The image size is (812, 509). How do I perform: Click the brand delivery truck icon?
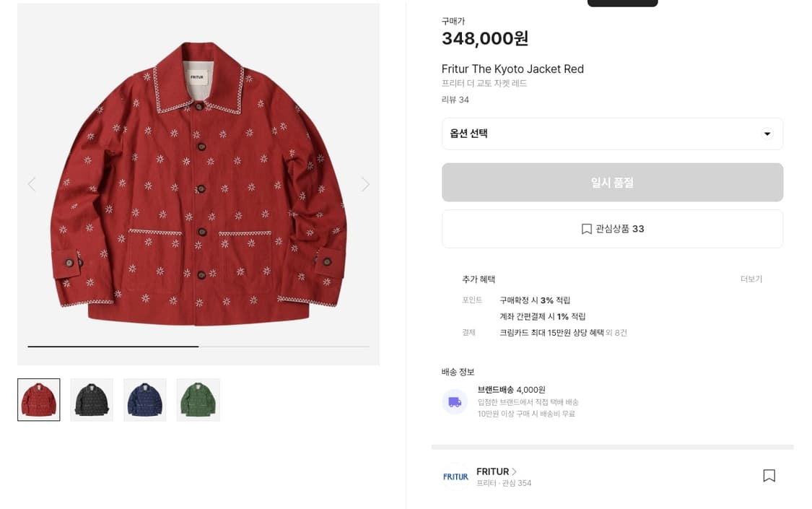455,401
